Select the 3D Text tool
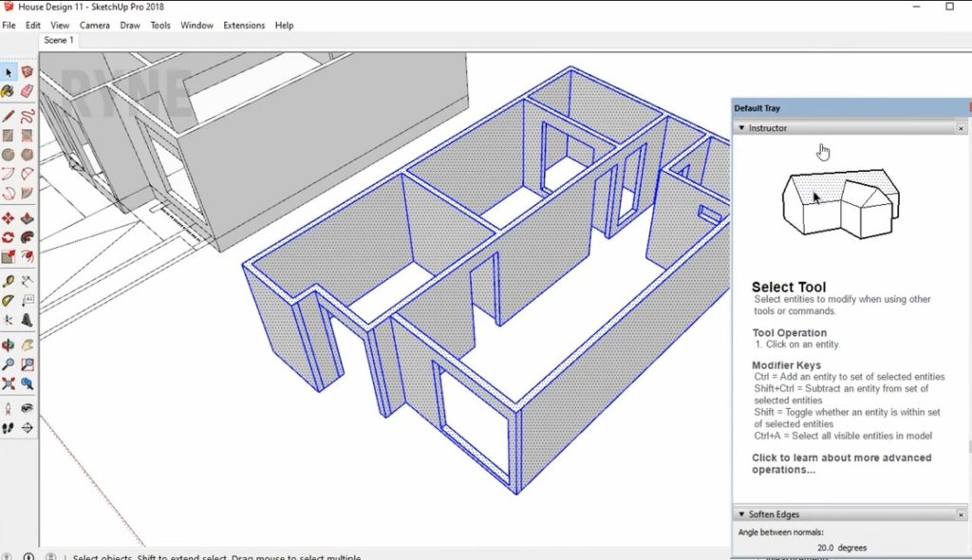 [x=27, y=320]
